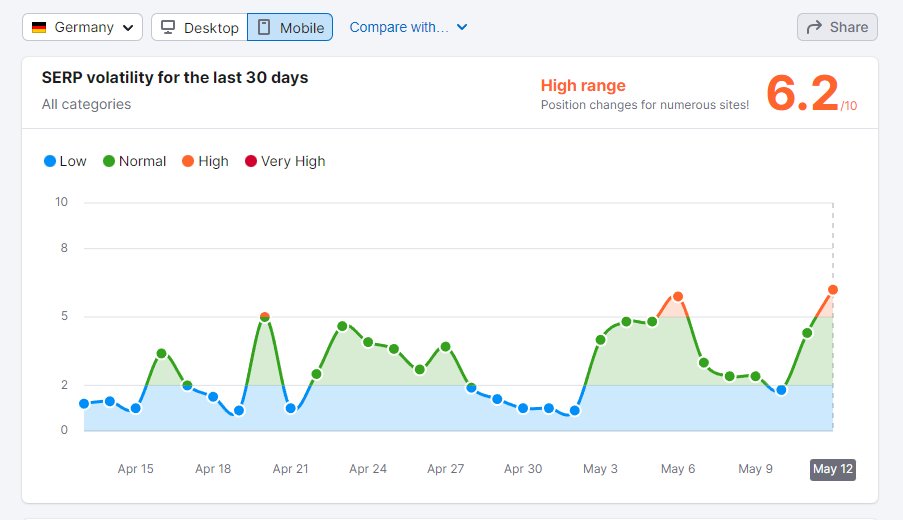903x520 pixels.
Task: Click the 6.2 volatility score
Action: pyautogui.click(x=802, y=93)
